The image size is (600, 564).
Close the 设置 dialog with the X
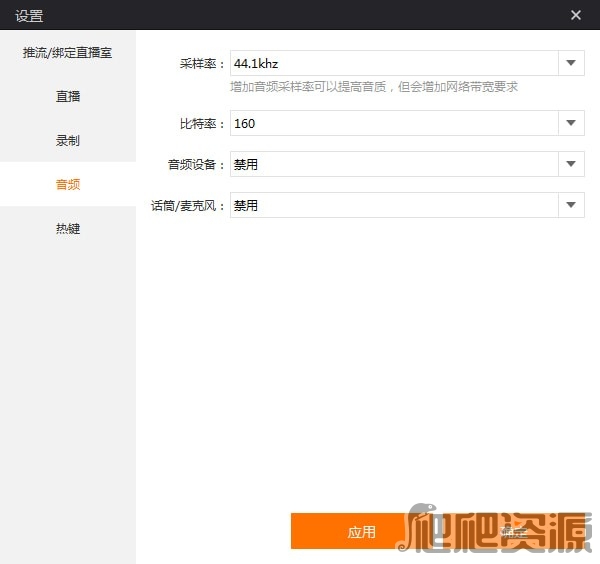pos(576,15)
